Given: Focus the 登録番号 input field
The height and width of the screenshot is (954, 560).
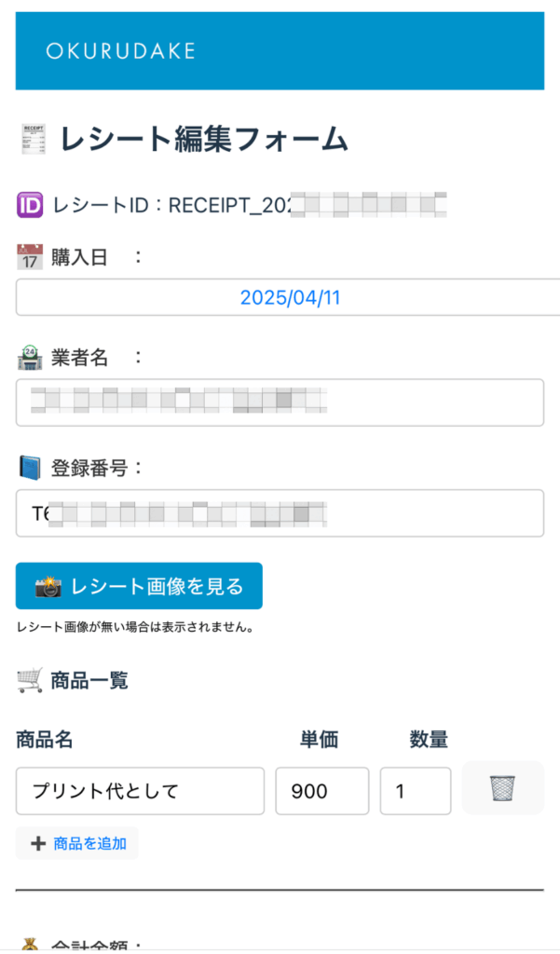Looking at the screenshot, I should coord(280,513).
